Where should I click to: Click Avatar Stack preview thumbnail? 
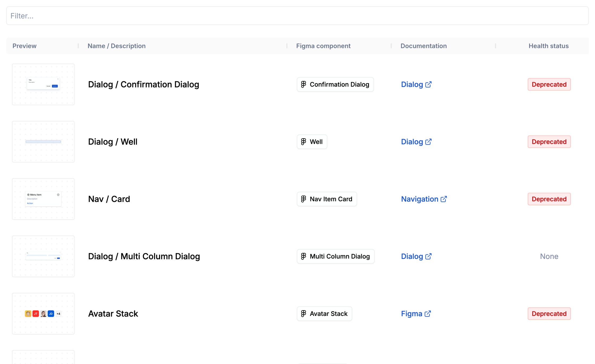[x=43, y=314]
